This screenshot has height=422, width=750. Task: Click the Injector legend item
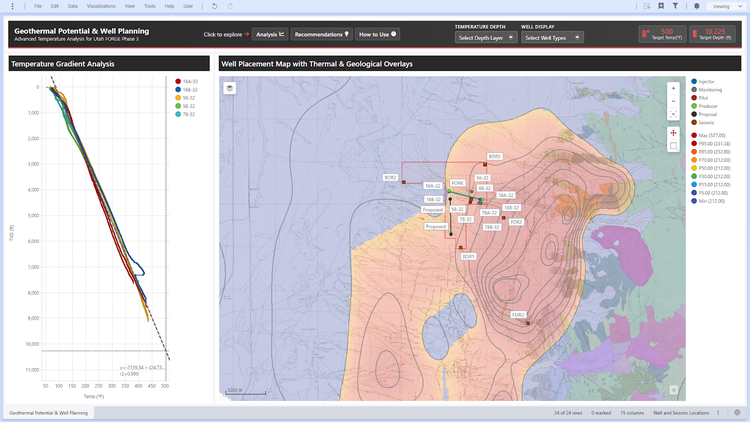tap(703, 81)
